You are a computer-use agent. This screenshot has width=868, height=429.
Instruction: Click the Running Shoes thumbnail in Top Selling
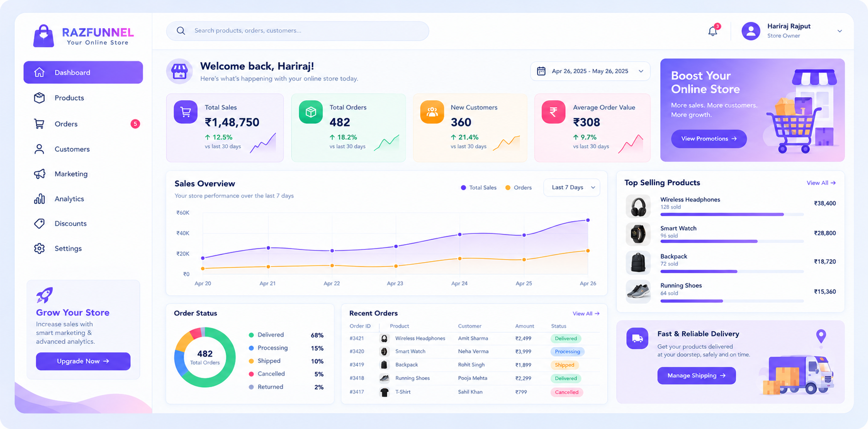(x=638, y=291)
